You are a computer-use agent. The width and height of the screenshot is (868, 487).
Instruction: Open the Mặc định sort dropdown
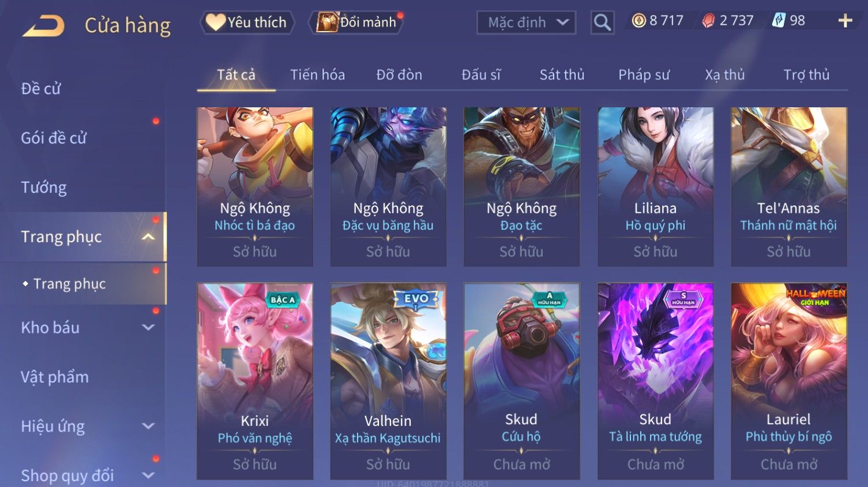tap(526, 23)
